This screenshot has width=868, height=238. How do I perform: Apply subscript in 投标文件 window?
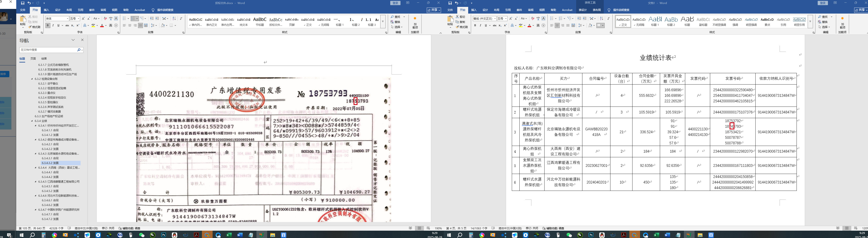[x=73, y=25]
